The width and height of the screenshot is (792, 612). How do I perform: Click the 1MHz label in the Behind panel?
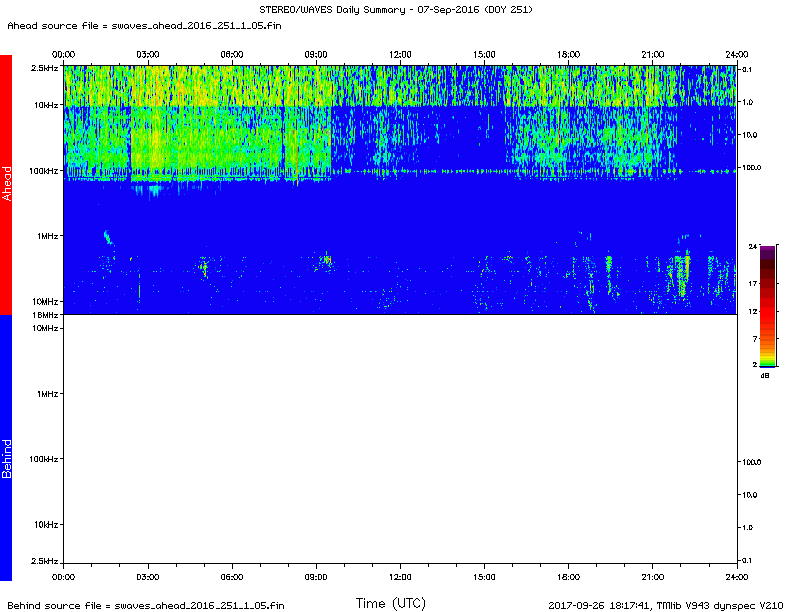pos(47,394)
